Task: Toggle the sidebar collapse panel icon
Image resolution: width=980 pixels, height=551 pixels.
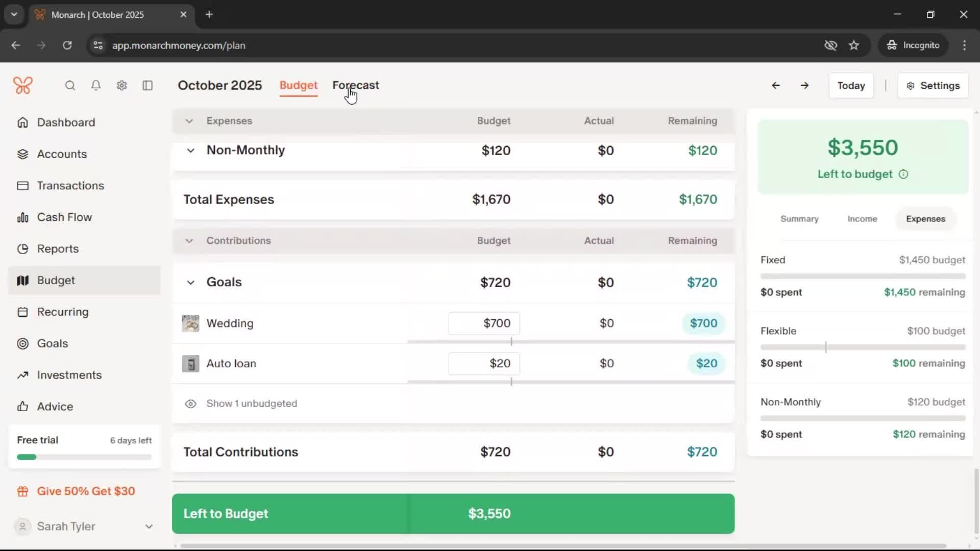Action: pyautogui.click(x=148, y=86)
